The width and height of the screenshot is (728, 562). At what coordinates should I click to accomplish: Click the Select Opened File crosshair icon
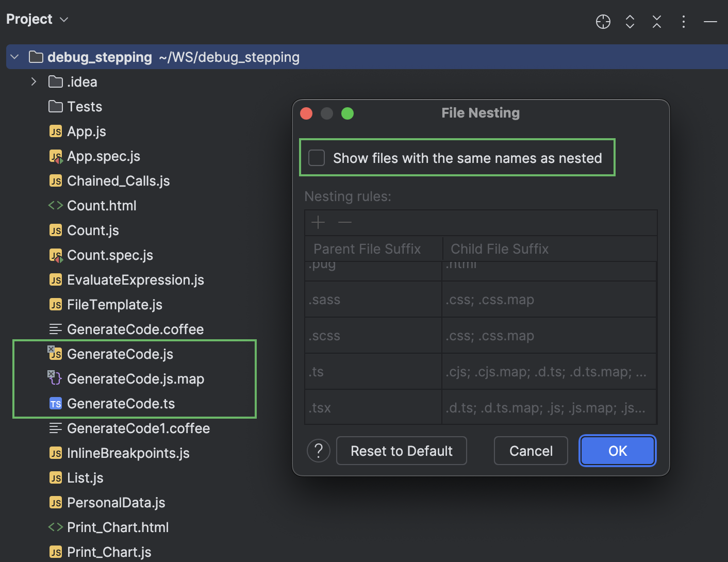603,22
